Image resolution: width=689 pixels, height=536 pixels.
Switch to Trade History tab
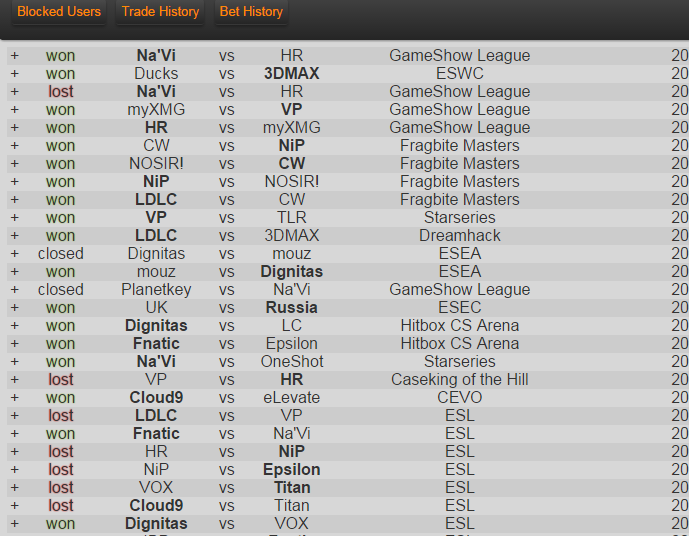(160, 11)
